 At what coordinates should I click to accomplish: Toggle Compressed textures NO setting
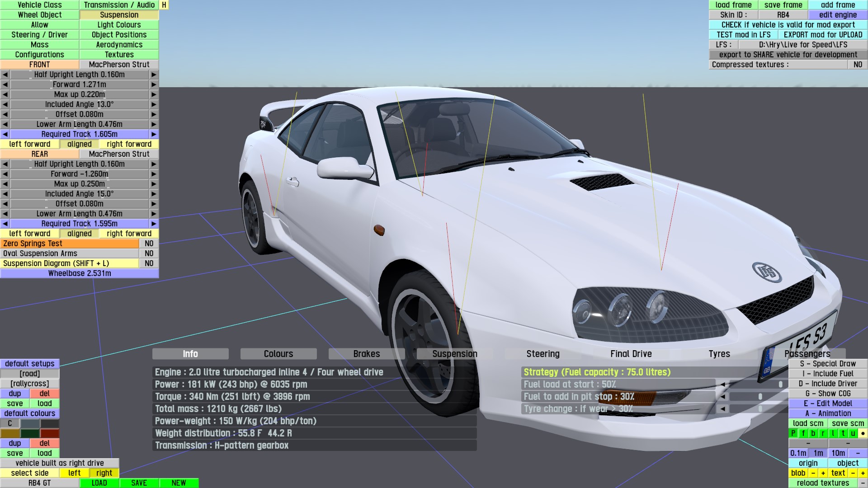(858, 65)
